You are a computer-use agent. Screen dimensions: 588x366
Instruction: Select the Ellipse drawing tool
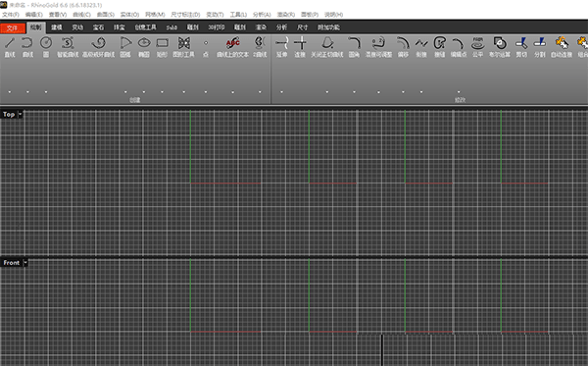point(144,43)
